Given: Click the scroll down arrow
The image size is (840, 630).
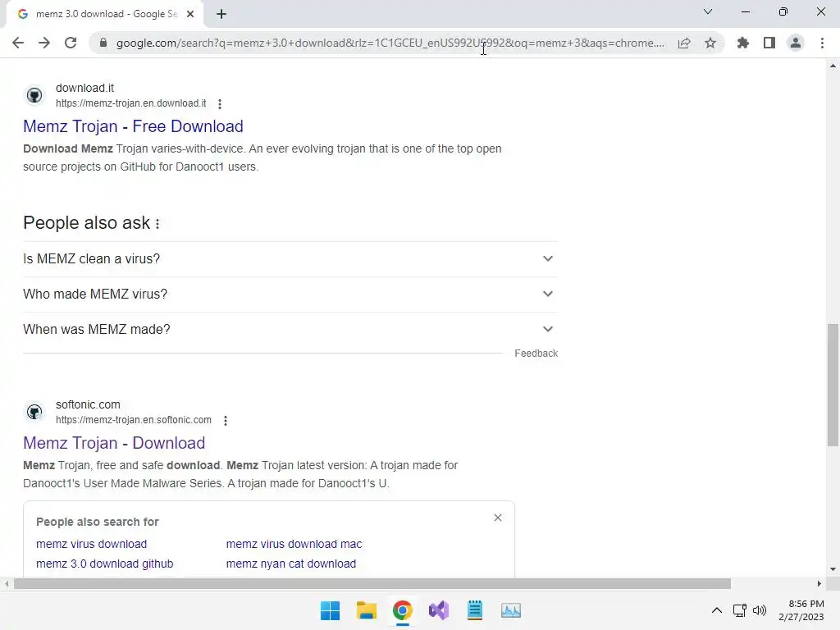Looking at the screenshot, I should point(833,569).
